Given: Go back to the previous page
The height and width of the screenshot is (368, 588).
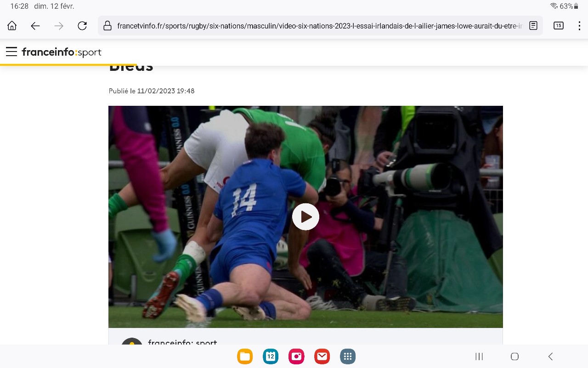Looking at the screenshot, I should [35, 26].
